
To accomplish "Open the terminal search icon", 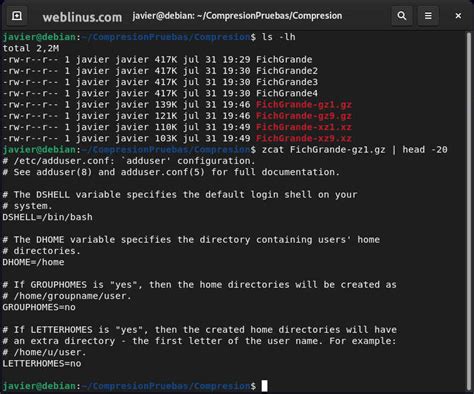I will click(x=402, y=16).
